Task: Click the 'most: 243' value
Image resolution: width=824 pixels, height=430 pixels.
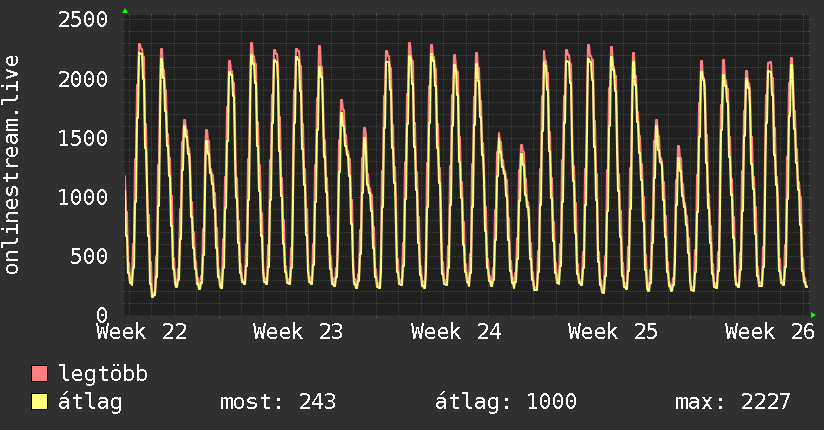Action: [x=278, y=402]
